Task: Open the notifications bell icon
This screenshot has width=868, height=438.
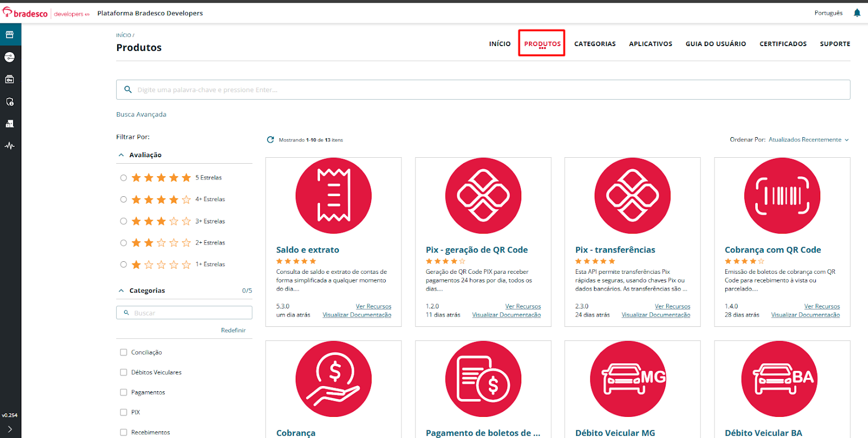Action: (x=857, y=13)
